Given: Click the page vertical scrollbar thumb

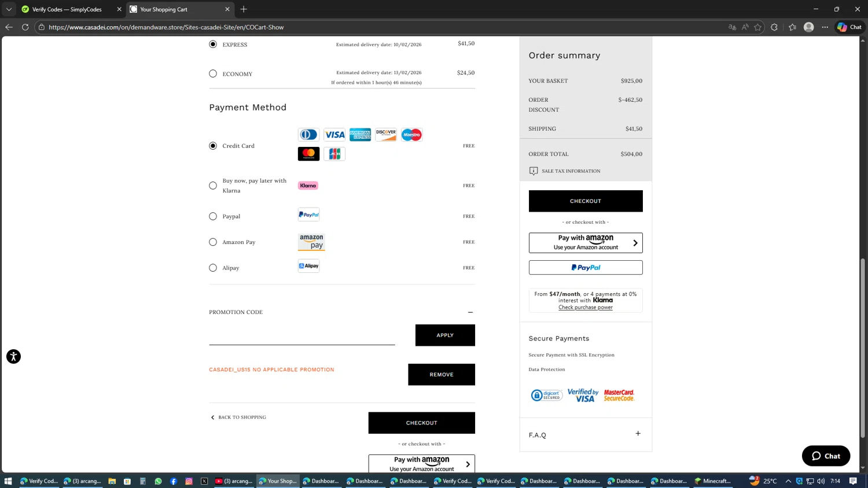Looking at the screenshot, I should pyautogui.click(x=862, y=348).
